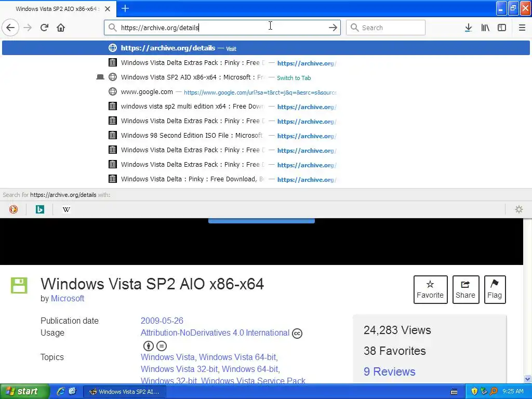
Task: Choose the Switch to Tab suggestion for Vista SP2 AIO
Action: click(x=265, y=77)
